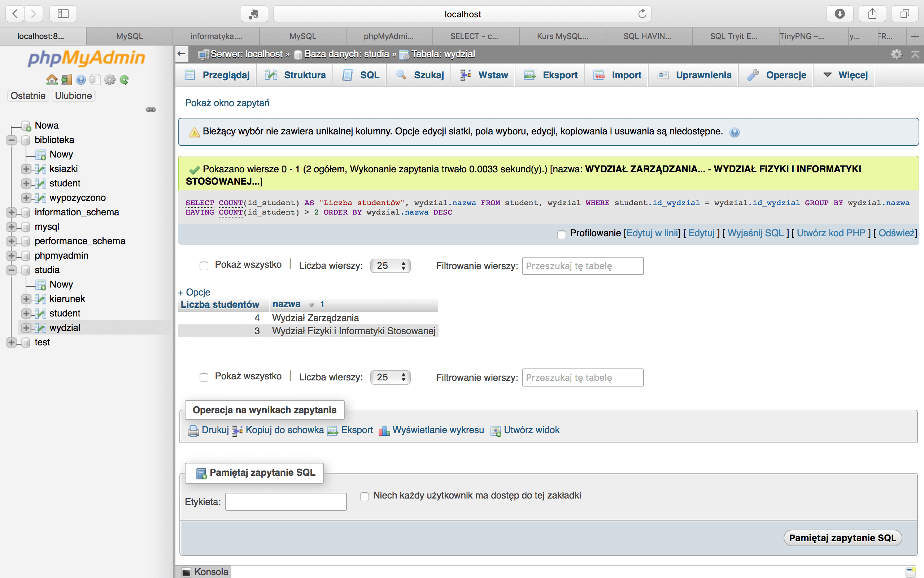Open phpMyAdmin documentation help icon
The image size is (924, 578).
80,80
